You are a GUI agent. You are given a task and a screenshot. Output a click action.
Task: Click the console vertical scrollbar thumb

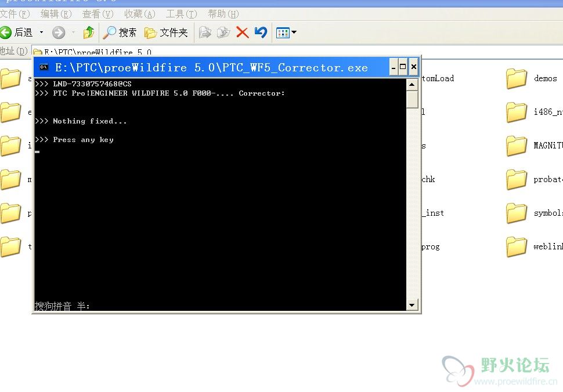click(412, 99)
